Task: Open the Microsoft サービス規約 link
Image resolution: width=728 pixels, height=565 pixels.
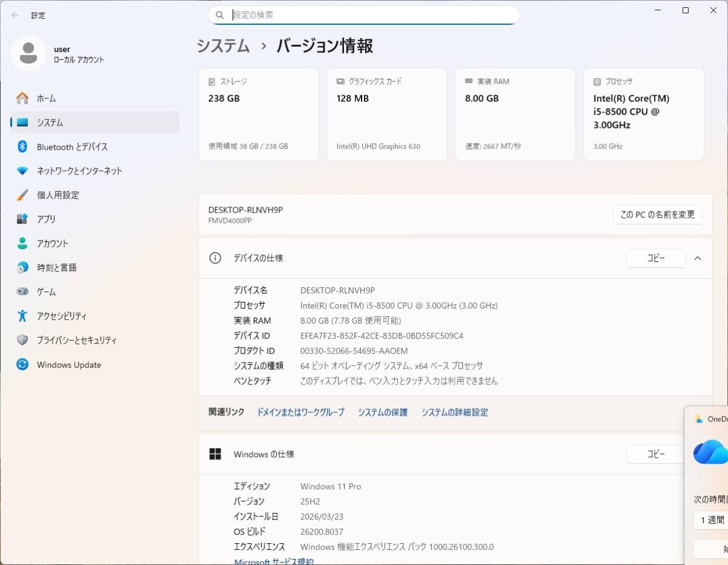Action: coord(274,561)
